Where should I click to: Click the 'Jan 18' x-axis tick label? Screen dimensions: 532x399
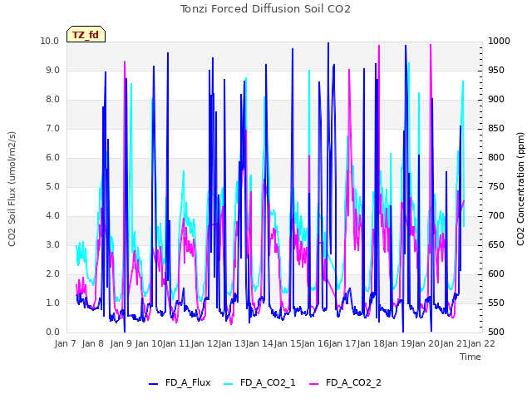(x=371, y=343)
